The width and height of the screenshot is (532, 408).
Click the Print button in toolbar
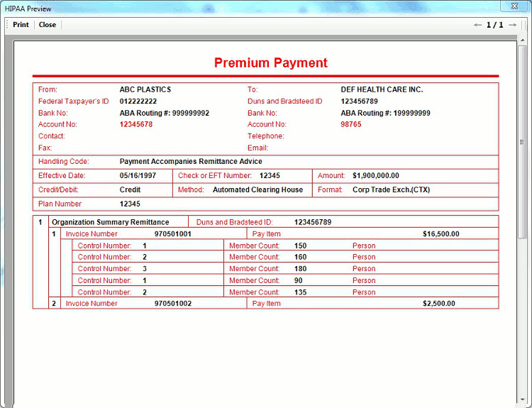coord(21,25)
